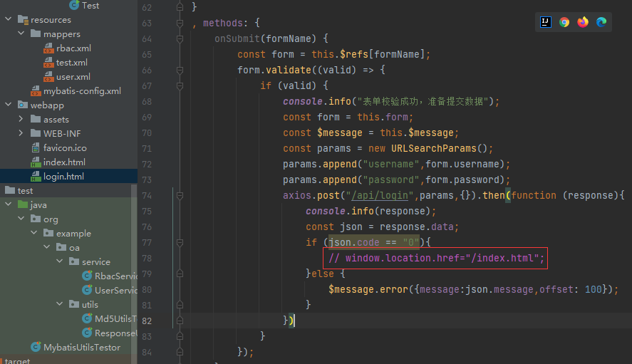Image resolution: width=632 pixels, height=364 pixels.
Task: Click the mybatis-config.xml file icon
Action: click(x=36, y=91)
